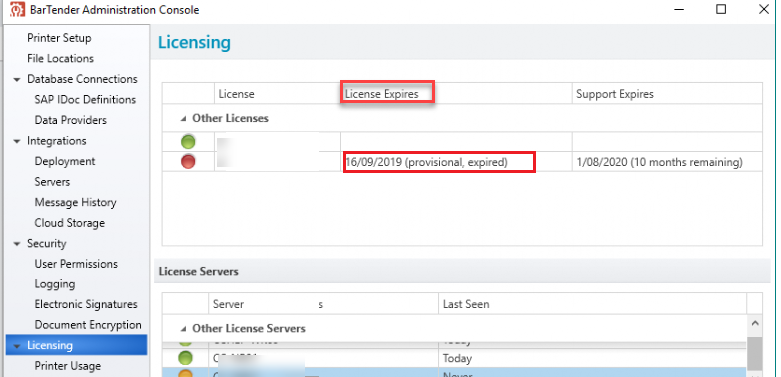Select the red status icon of expired license
Screen dimensions: 781x377
point(188,161)
